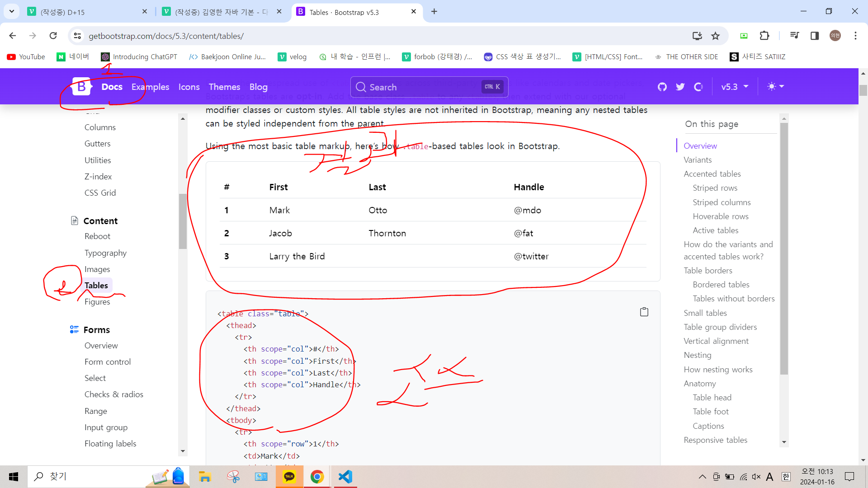Open Typography in the Content sidebar
This screenshot has height=488, width=868.
pos(105,253)
